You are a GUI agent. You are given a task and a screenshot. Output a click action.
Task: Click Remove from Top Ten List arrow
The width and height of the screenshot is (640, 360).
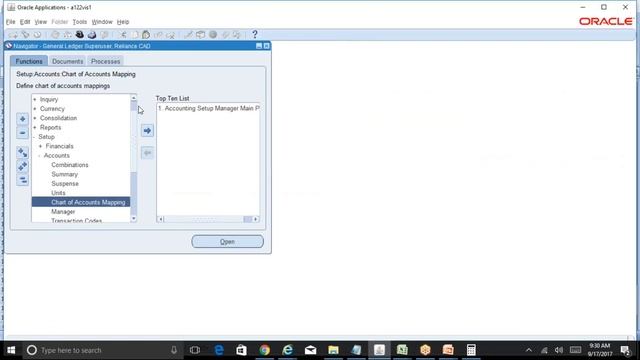click(147, 153)
